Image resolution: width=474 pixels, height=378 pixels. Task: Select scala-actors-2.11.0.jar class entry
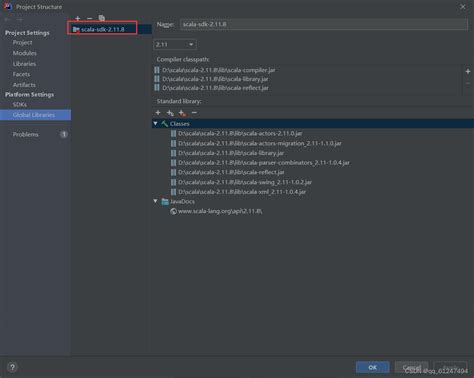(x=240, y=133)
